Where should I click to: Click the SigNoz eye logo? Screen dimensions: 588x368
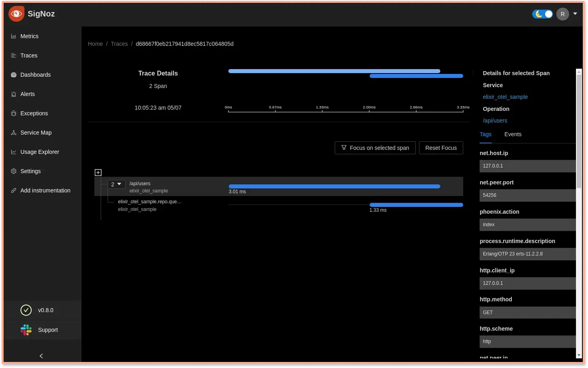click(x=16, y=14)
